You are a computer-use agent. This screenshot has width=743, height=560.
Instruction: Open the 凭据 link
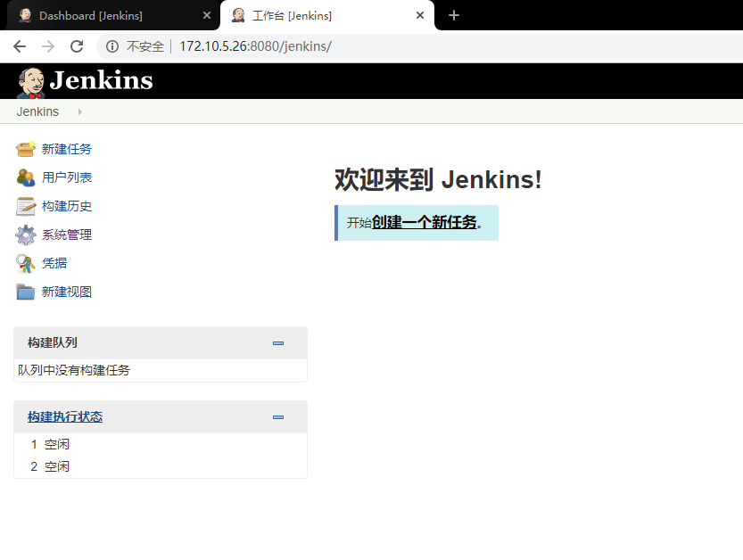tap(54, 263)
